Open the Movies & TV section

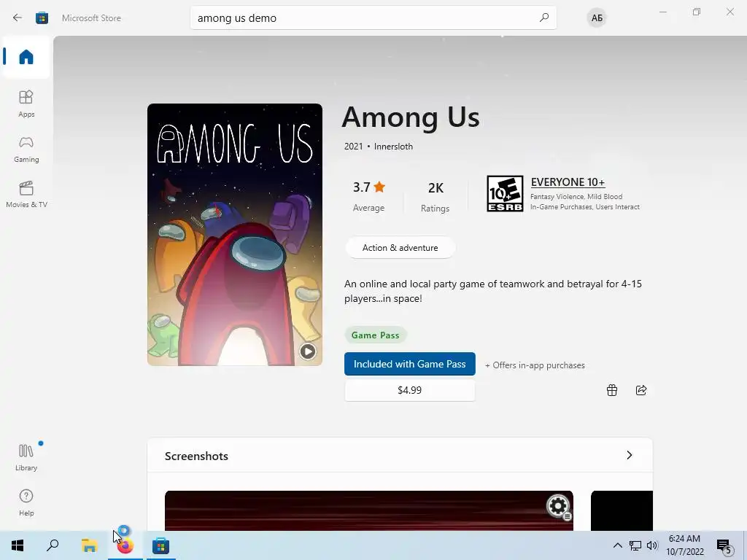26,194
